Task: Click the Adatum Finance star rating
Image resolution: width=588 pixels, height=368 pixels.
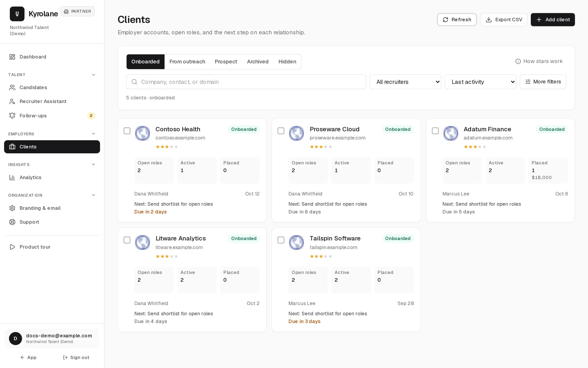Action: pos(475,147)
